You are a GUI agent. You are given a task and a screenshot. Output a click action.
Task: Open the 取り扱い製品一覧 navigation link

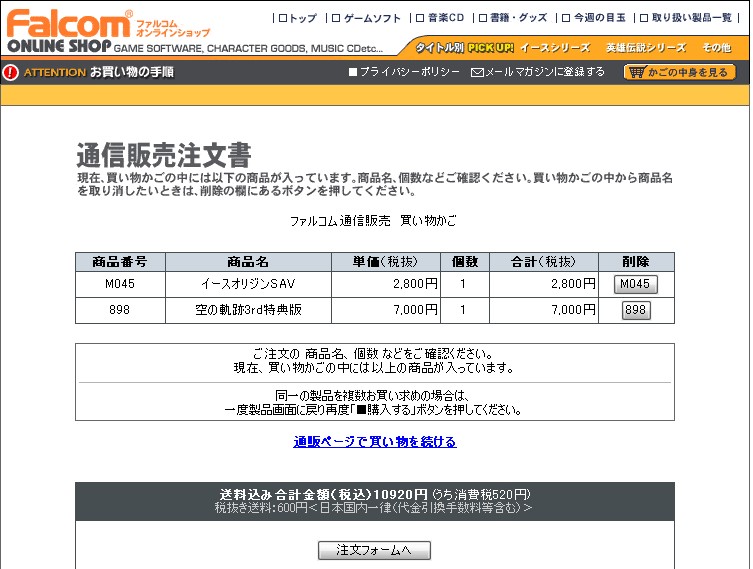686,18
